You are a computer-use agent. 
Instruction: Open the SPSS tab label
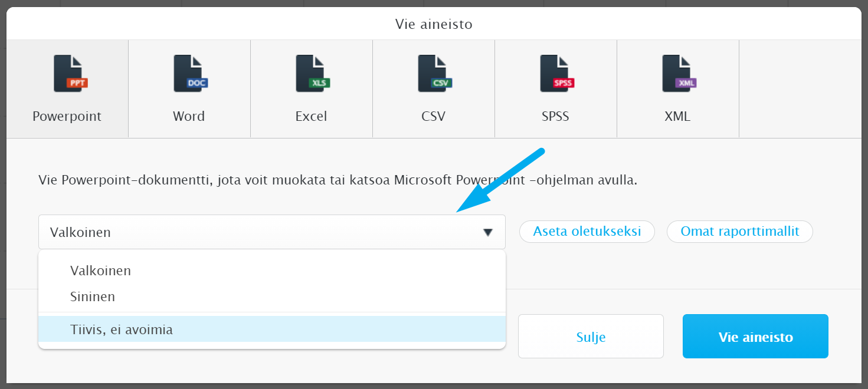point(555,116)
